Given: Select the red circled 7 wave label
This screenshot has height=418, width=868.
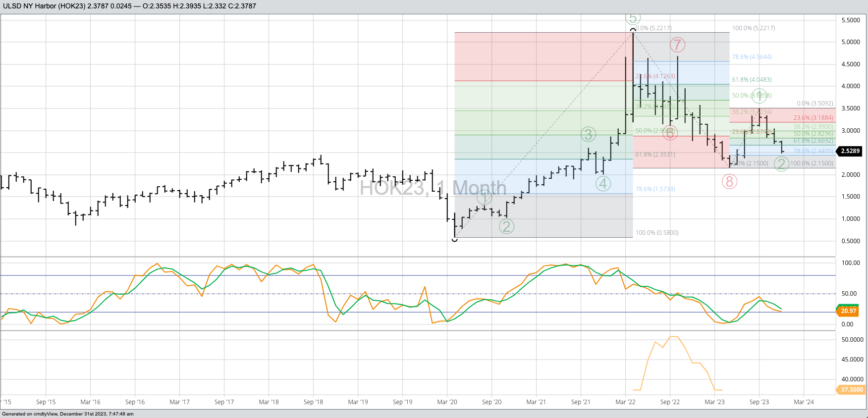Looking at the screenshot, I should point(677,45).
